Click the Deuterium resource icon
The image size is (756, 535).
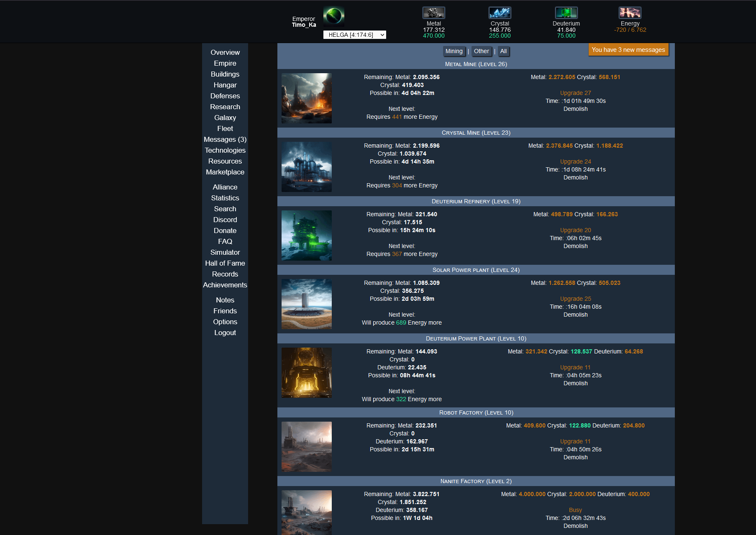[566, 13]
